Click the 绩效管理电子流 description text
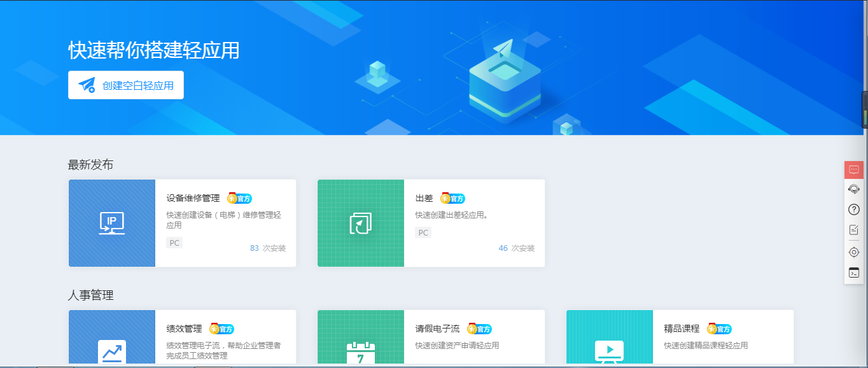 (223, 351)
